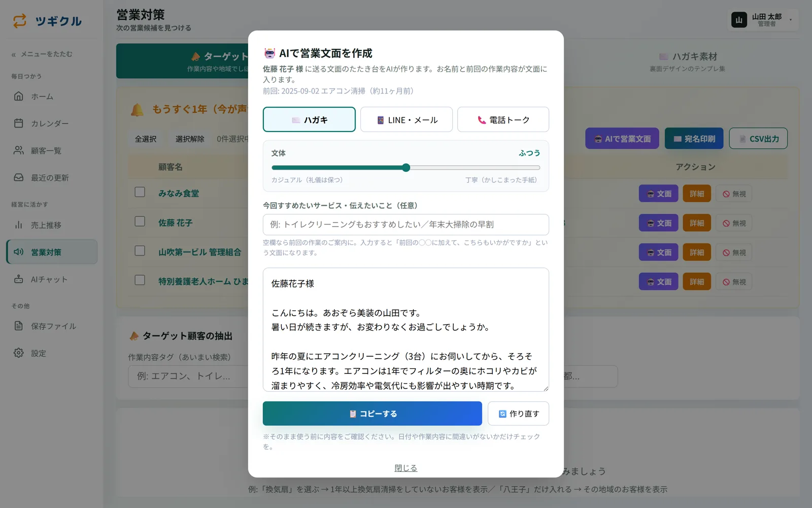812x508 pixels.
Task: Open the 山田 太郎 account dropdown
Action: coord(763,20)
